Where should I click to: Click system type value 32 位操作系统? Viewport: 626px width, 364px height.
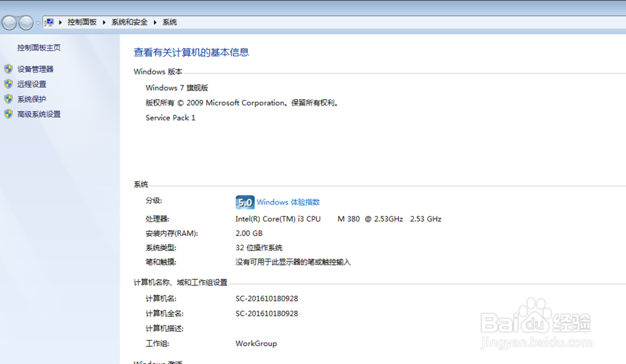tap(259, 248)
